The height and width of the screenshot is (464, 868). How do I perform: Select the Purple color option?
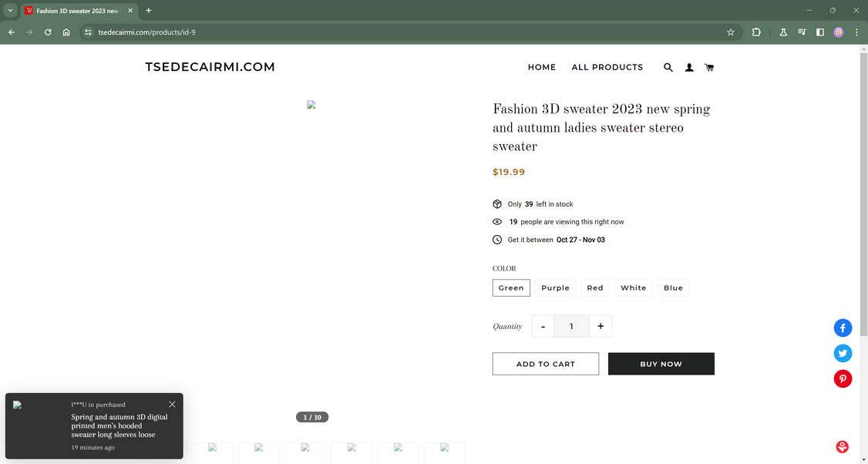click(x=555, y=287)
